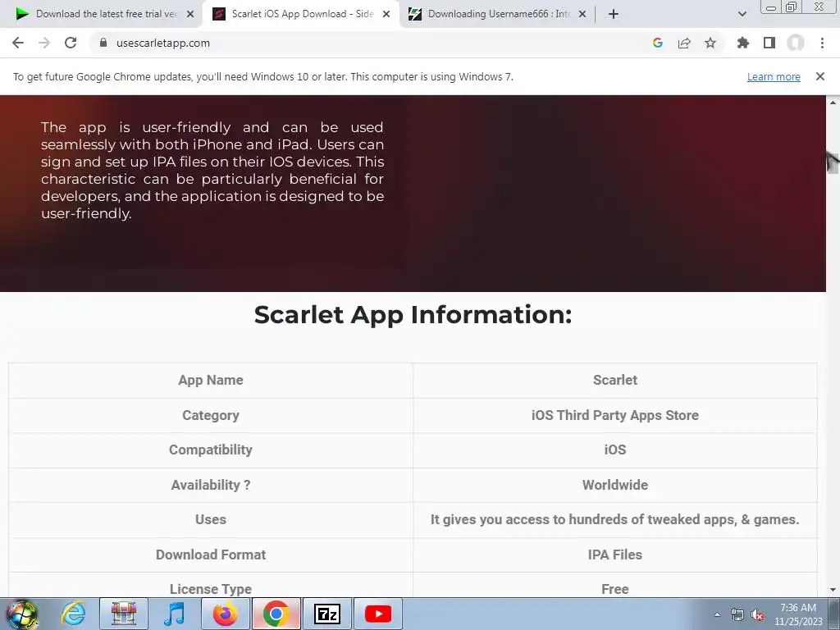Screen dimensions: 840x630
Task: Open the Windows Start menu
Action: tap(21, 614)
